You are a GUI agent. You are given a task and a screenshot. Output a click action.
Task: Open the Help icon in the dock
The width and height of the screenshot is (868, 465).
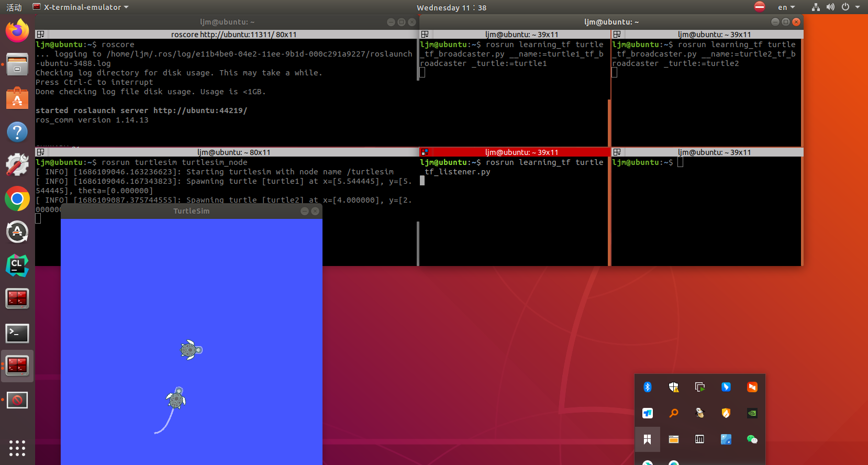pos(17,131)
